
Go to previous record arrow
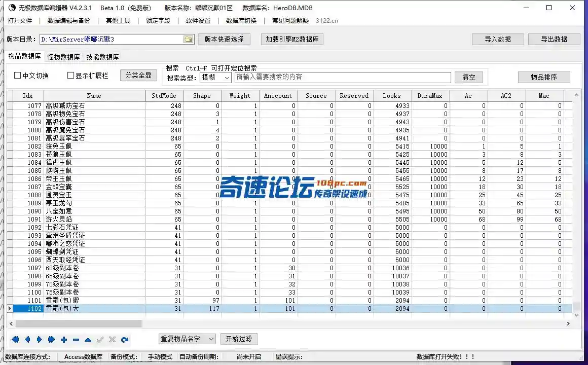click(27, 340)
